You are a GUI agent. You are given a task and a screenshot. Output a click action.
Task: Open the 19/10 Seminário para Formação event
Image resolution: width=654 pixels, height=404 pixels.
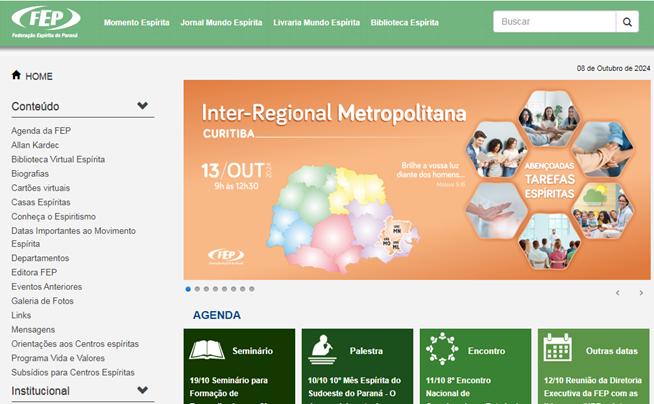pos(229,389)
